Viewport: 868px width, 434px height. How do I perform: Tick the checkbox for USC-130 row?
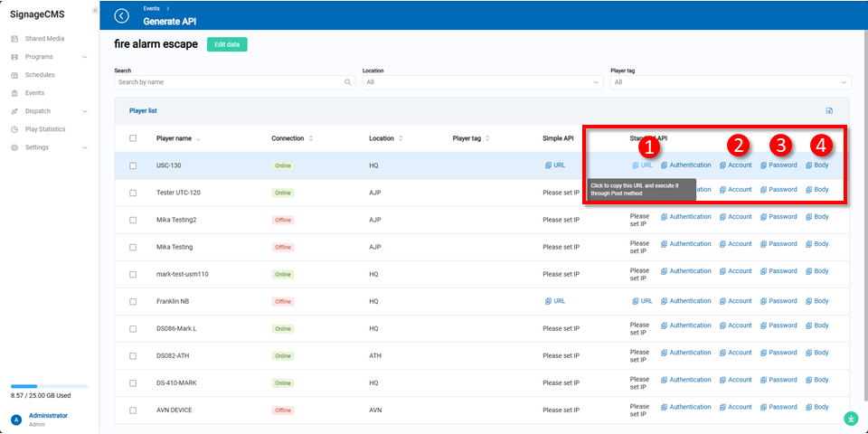pos(134,165)
